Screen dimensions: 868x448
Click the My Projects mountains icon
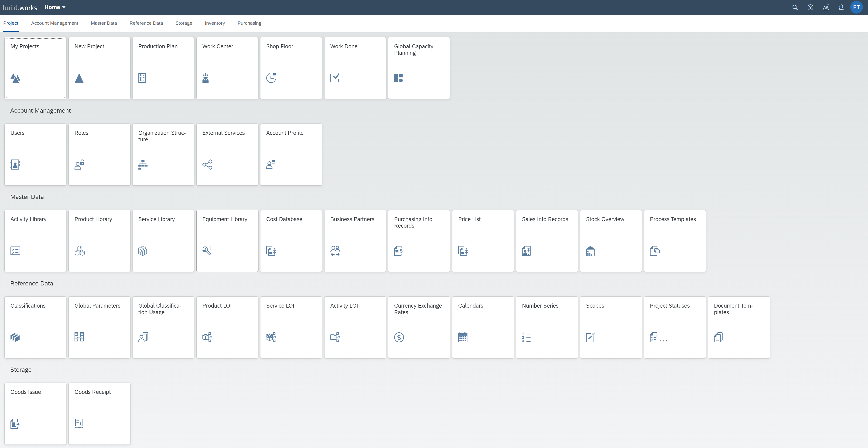(15, 78)
